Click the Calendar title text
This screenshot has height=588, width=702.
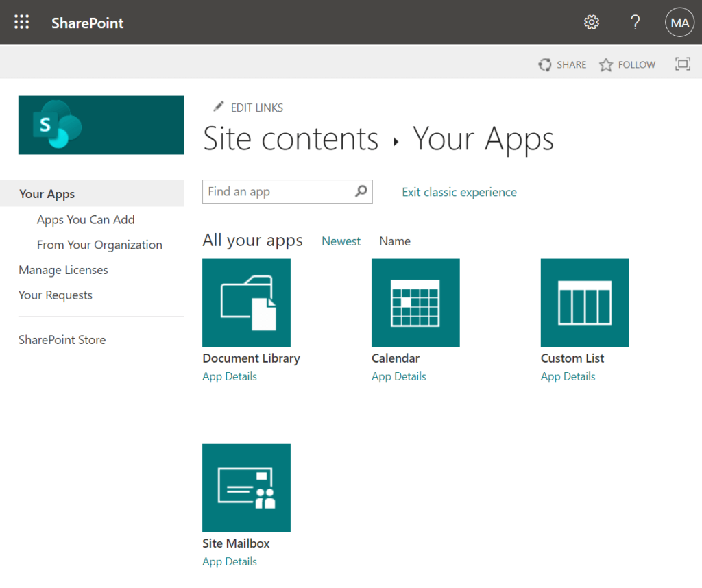(396, 358)
